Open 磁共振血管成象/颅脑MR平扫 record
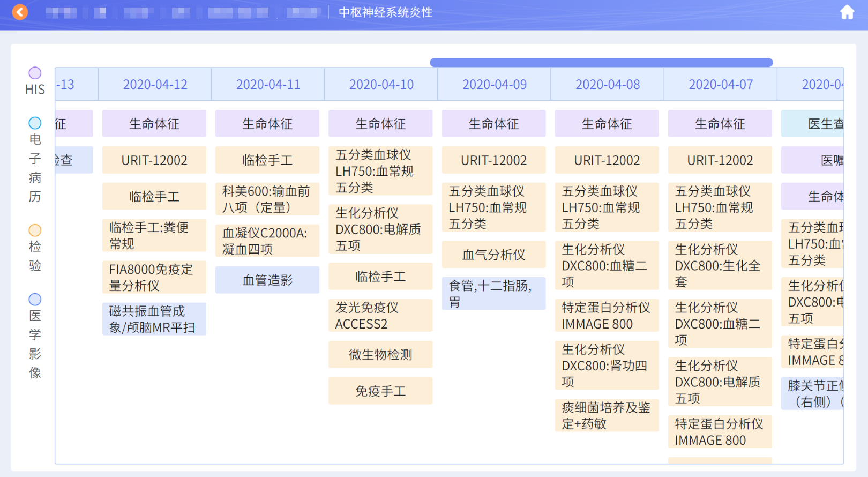This screenshot has width=868, height=477. [154, 319]
